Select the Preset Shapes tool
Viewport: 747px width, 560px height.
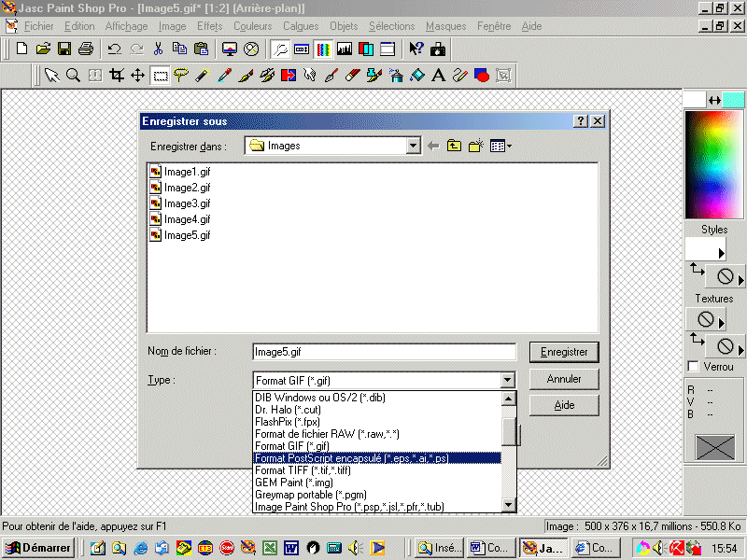(x=482, y=76)
